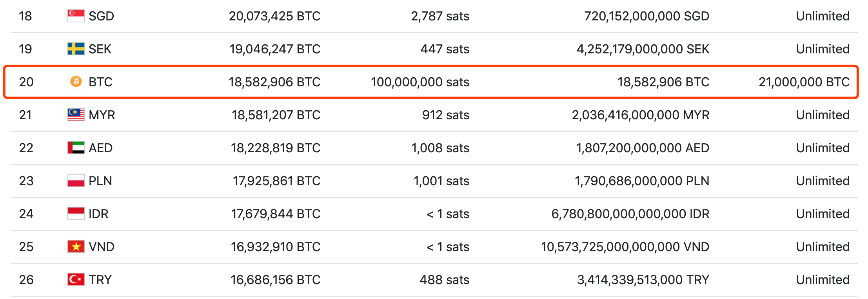Click the 100,000,000 sats price cell
The width and height of the screenshot is (868, 299).
click(420, 82)
